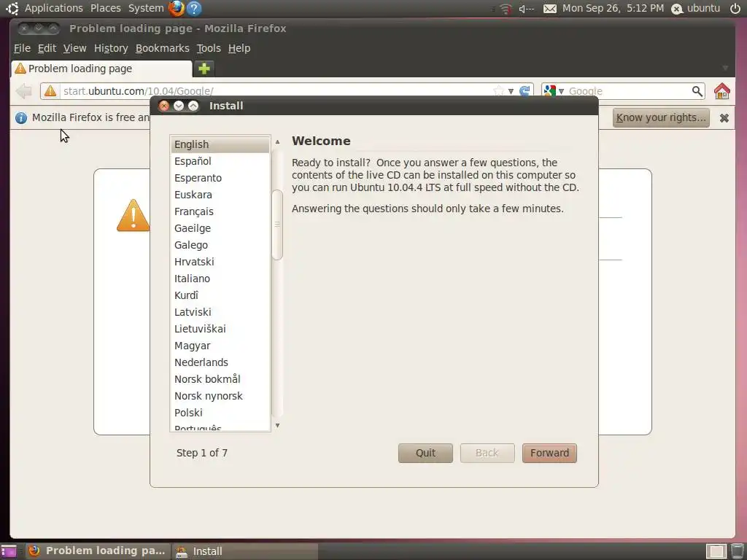Open Firefox File menu
The height and width of the screenshot is (560, 747).
point(22,48)
